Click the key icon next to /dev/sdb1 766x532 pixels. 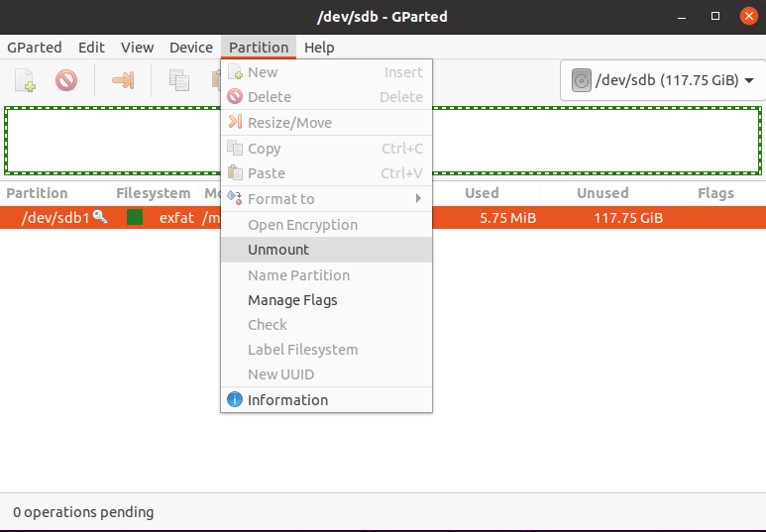point(100,217)
